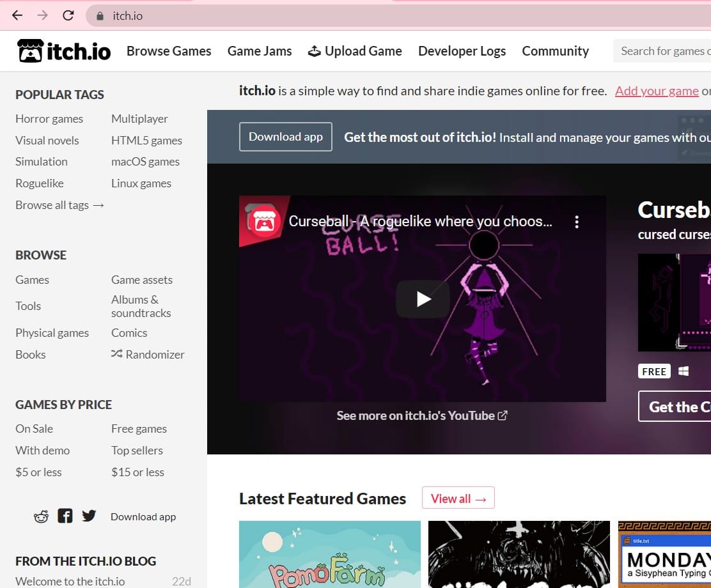The height and width of the screenshot is (588, 711).
Task: Click the Windows platform icon next to FREE
Action: coord(684,371)
